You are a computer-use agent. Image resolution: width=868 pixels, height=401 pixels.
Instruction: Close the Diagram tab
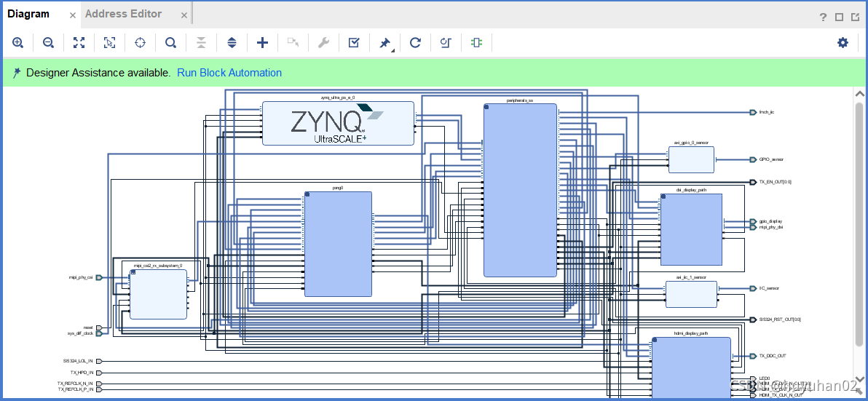coord(73,15)
